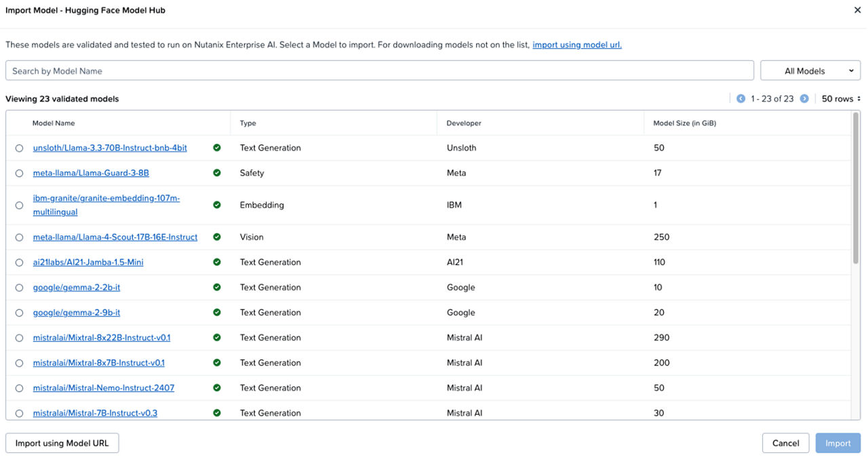Click the verified badge for mistralai/Mixtral-8x22B-Instruct-v0.1
Image resolution: width=868 pixels, height=459 pixels.
pos(217,337)
